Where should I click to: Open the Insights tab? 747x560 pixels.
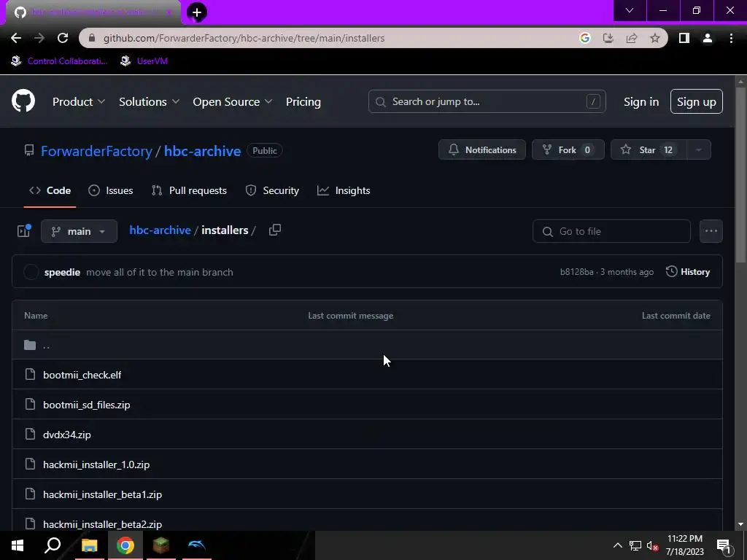344,190
